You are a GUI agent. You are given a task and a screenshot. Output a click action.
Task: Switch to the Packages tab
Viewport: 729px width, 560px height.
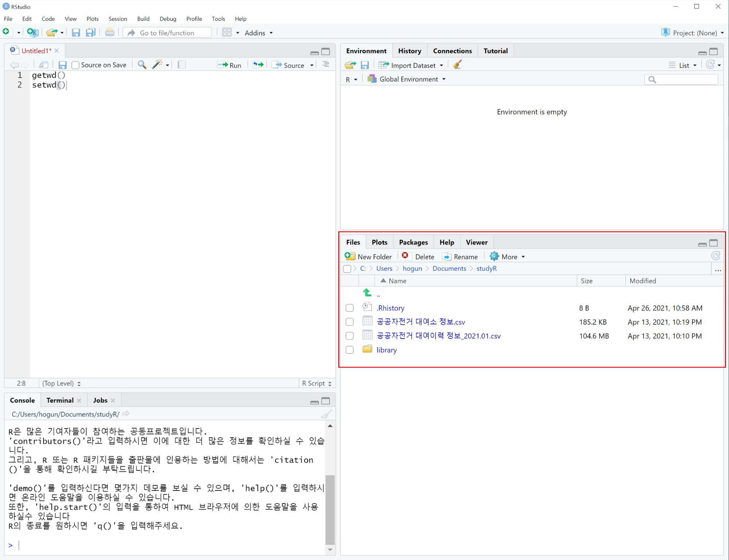coord(413,242)
